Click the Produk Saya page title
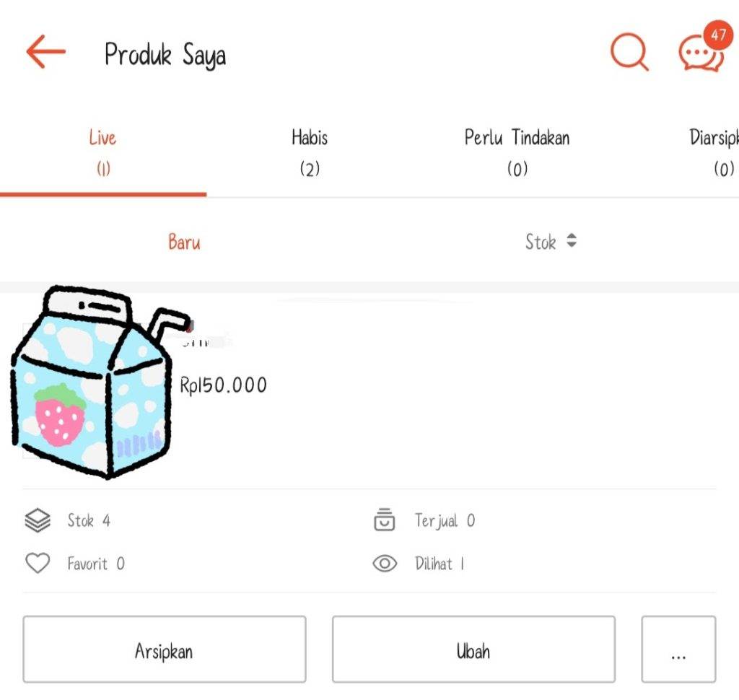The image size is (739, 700). click(x=165, y=55)
